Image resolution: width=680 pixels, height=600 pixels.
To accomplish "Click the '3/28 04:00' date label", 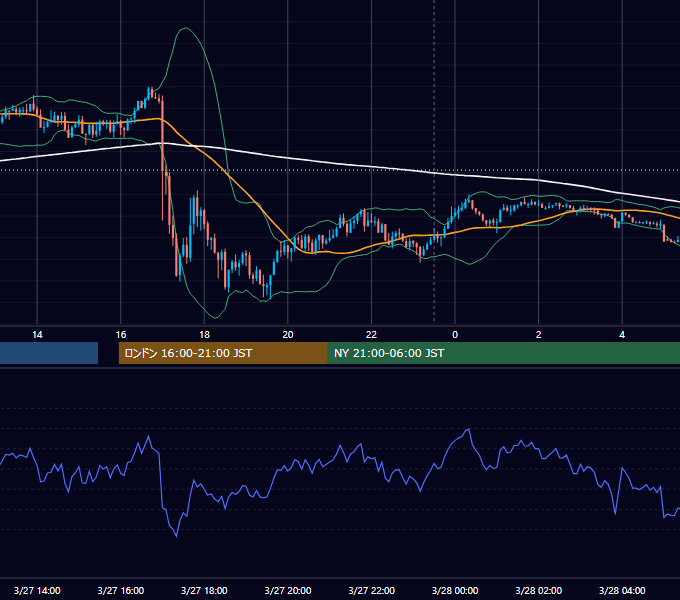I will (622, 590).
